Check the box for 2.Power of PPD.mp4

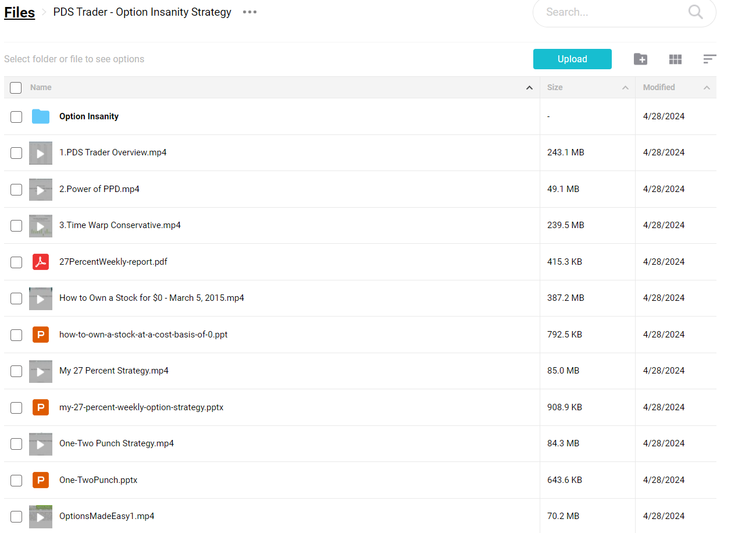[16, 190]
